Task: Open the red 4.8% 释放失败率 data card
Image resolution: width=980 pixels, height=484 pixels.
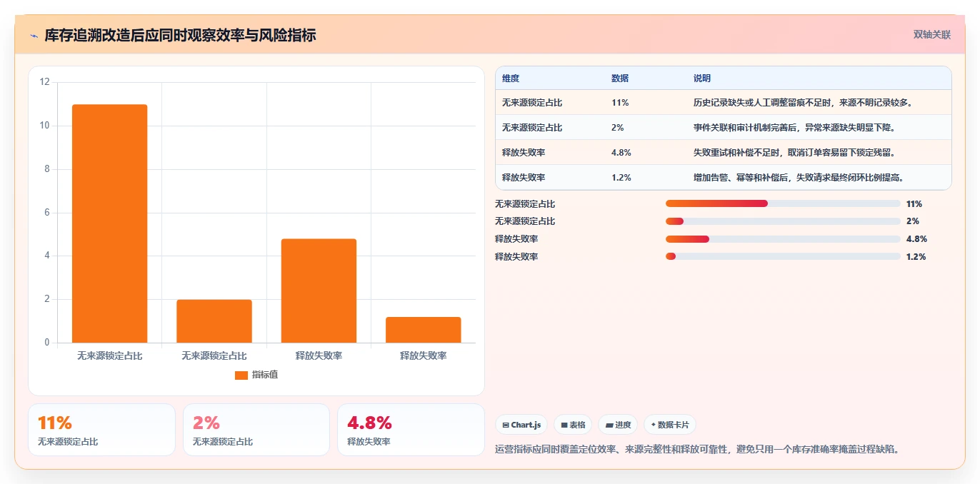Action: tap(411, 430)
